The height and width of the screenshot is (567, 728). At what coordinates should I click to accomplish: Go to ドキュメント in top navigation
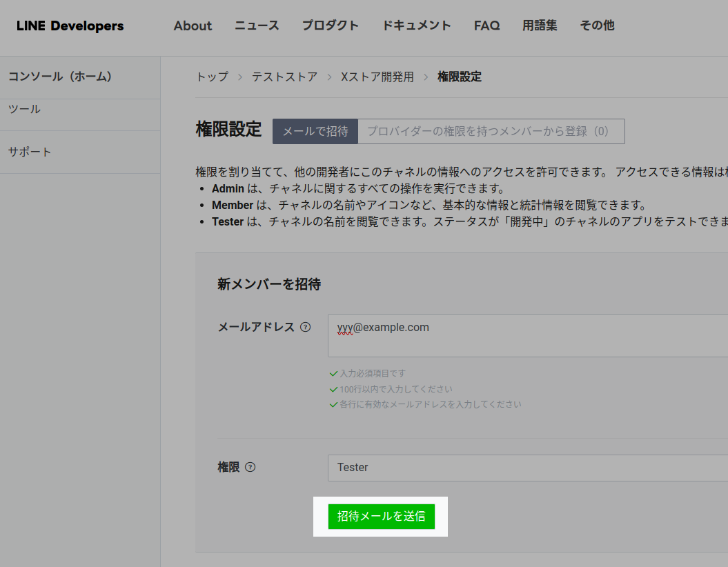(416, 26)
